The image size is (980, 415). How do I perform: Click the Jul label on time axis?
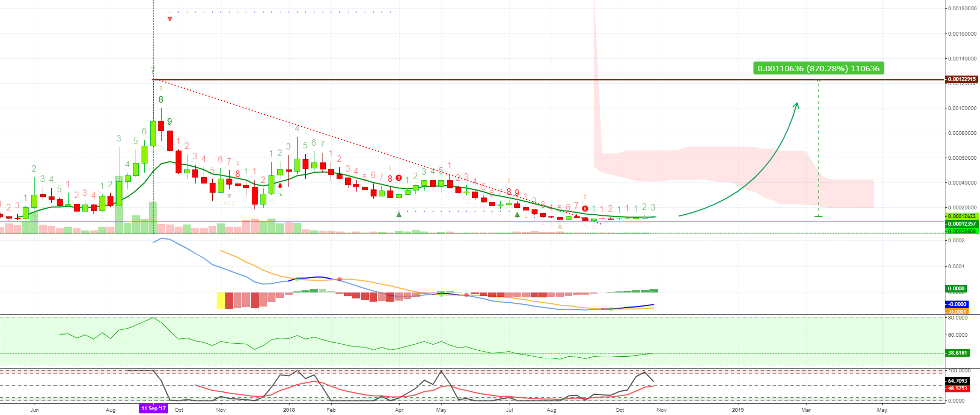click(509, 410)
